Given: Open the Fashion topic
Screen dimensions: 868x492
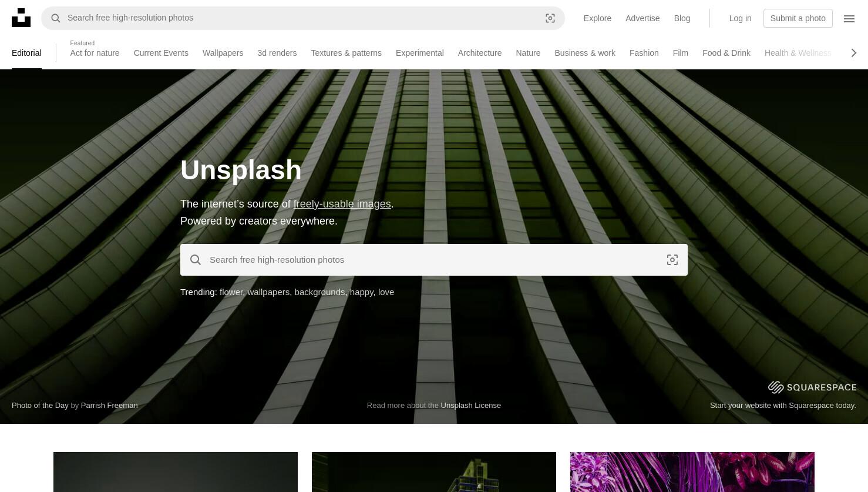Looking at the screenshot, I should tap(644, 53).
